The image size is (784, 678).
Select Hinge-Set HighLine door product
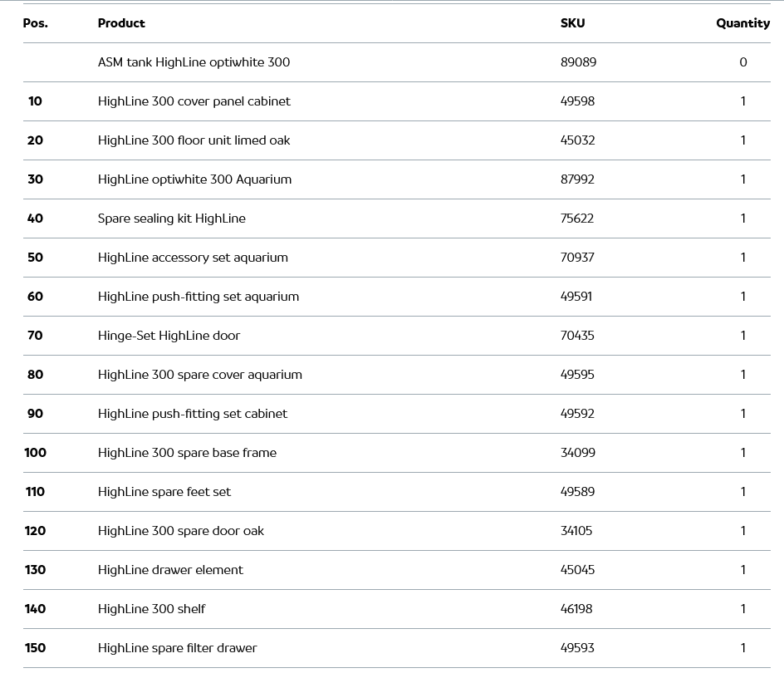pos(169,336)
